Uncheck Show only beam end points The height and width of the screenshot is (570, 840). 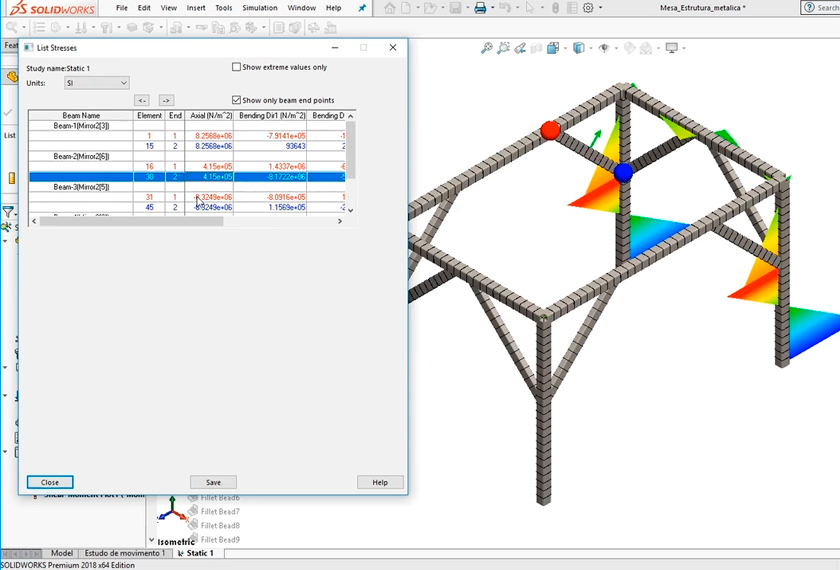(237, 100)
